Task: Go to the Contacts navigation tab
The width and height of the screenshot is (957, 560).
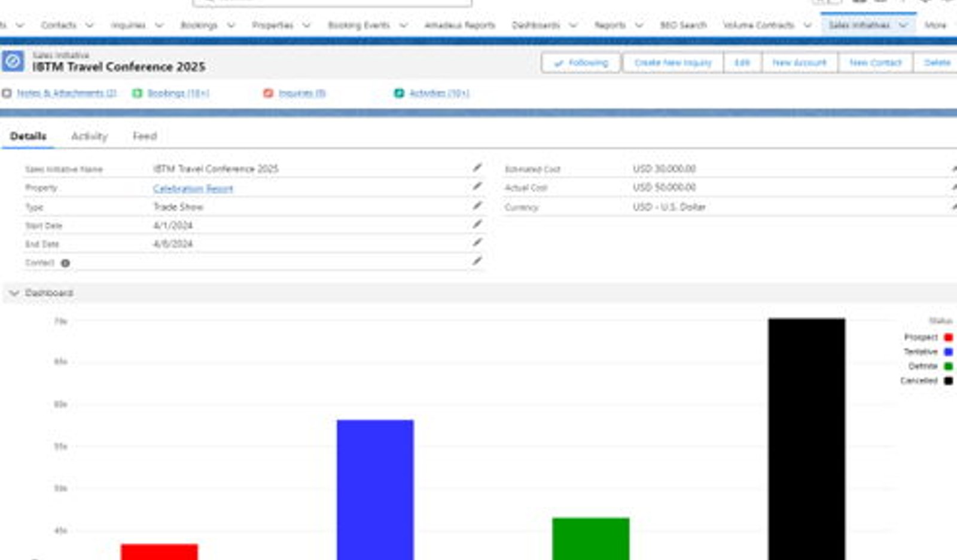Action: coord(59,25)
